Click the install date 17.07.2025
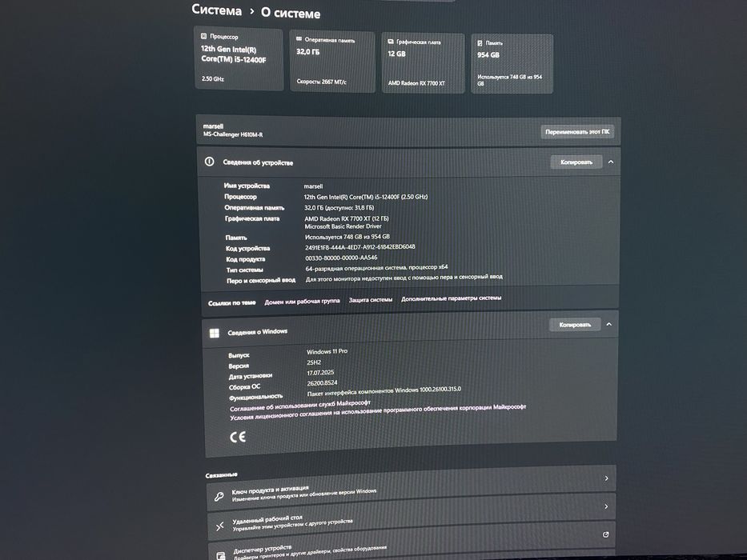The height and width of the screenshot is (560, 747). 320,372
